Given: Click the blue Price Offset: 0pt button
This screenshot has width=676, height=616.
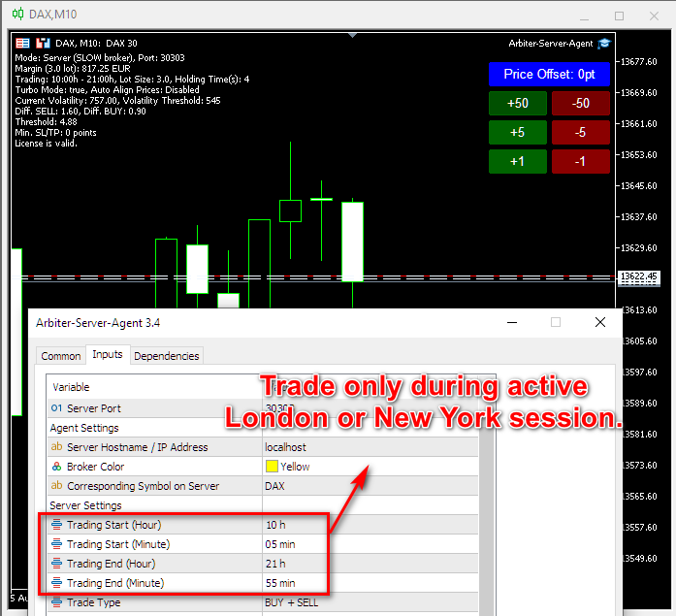Looking at the screenshot, I should (550, 74).
